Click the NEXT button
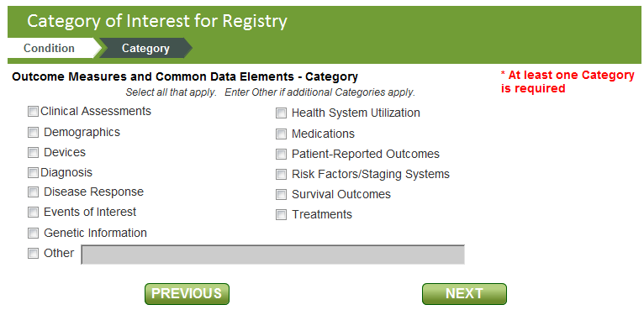This screenshot has width=644, height=310. coord(465,294)
